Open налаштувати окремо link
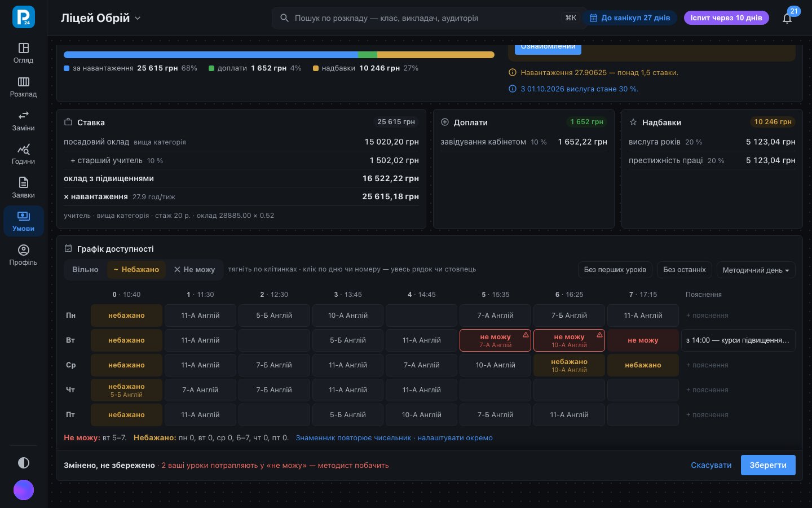 (x=455, y=438)
